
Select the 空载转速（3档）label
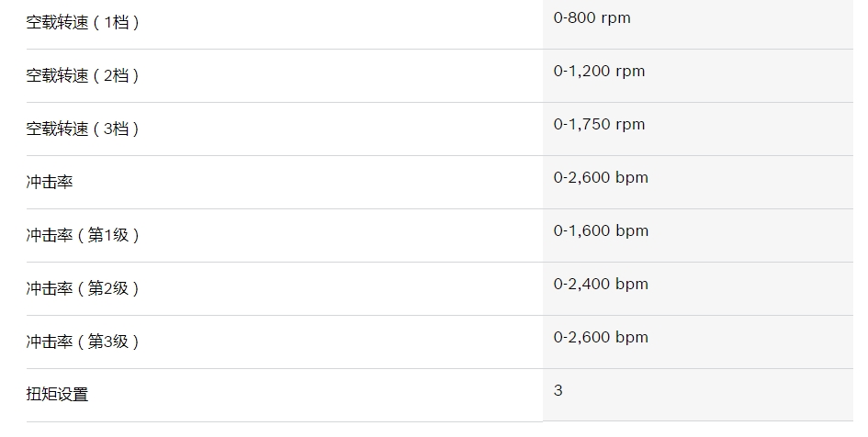[83, 129]
